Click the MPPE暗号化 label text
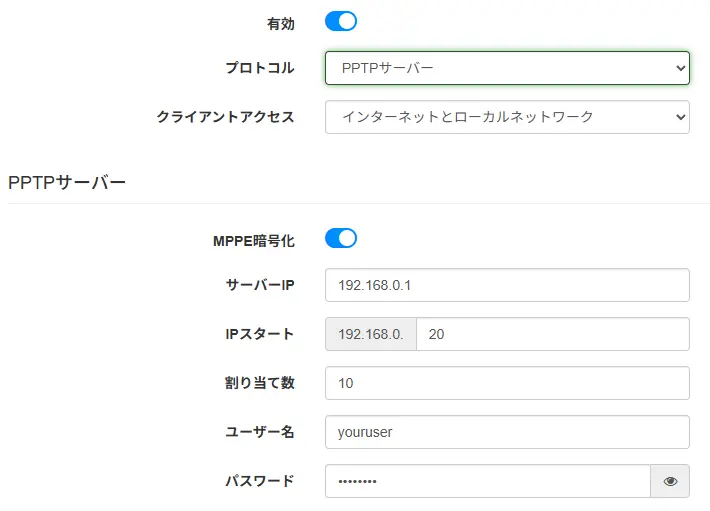 [254, 241]
